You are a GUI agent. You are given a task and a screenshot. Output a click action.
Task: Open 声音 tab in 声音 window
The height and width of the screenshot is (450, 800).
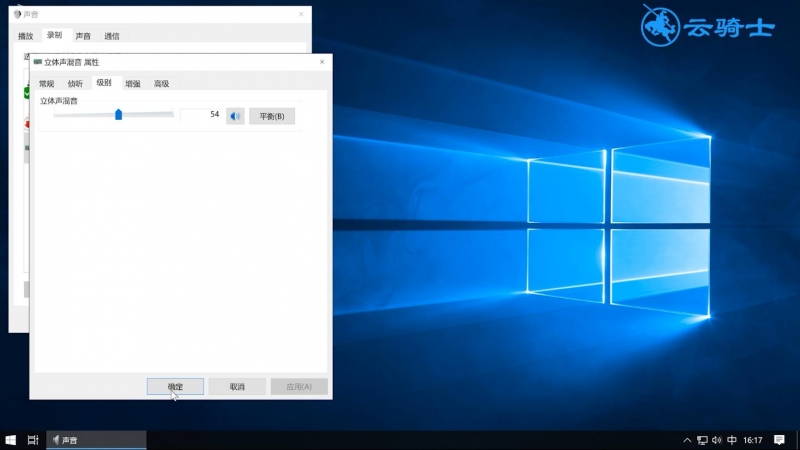point(83,36)
